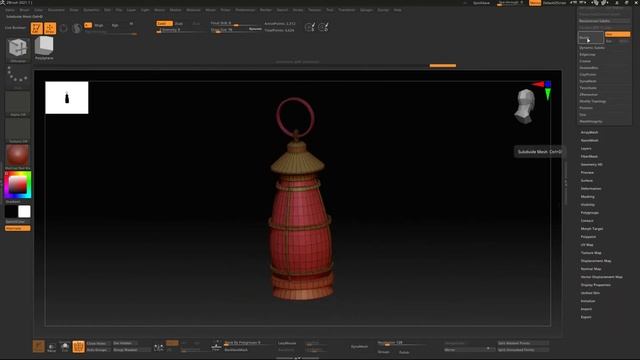Expand the DynaMesh section
This screenshot has width=640, height=360.
pyautogui.click(x=588, y=81)
